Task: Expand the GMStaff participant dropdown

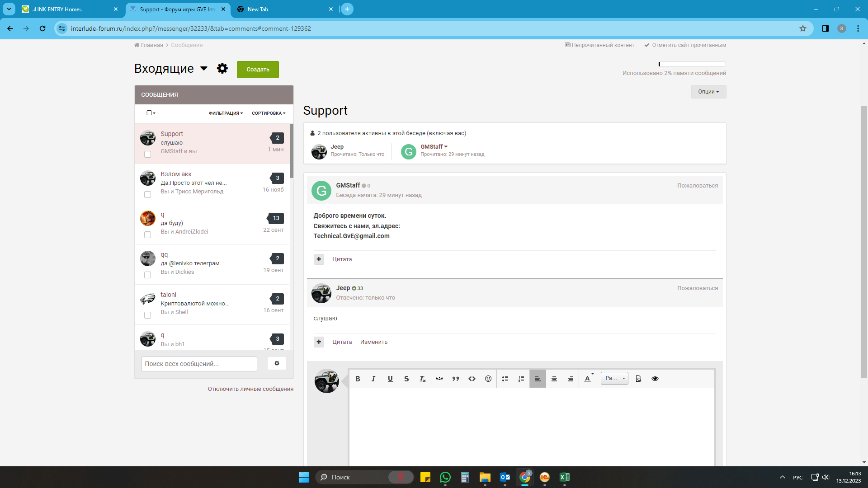Action: [434, 147]
